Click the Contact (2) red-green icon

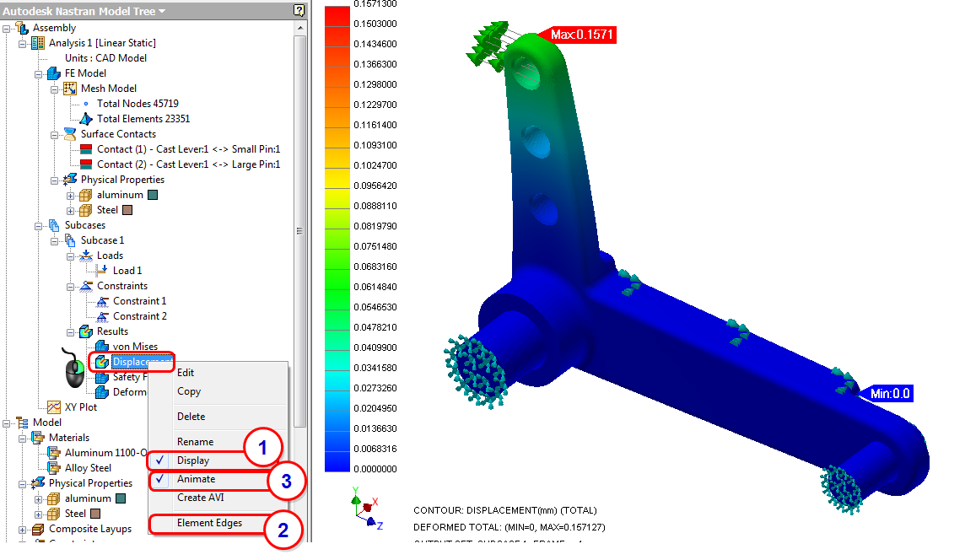(86, 164)
